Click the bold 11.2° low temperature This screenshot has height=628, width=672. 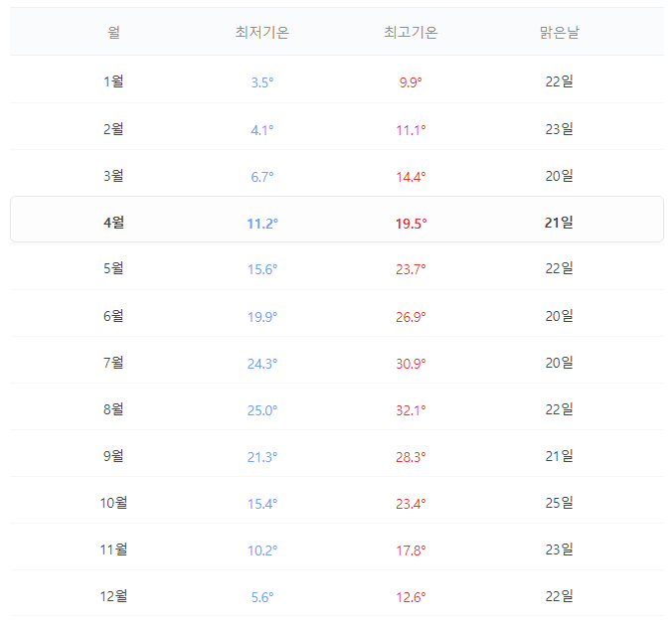(x=262, y=224)
